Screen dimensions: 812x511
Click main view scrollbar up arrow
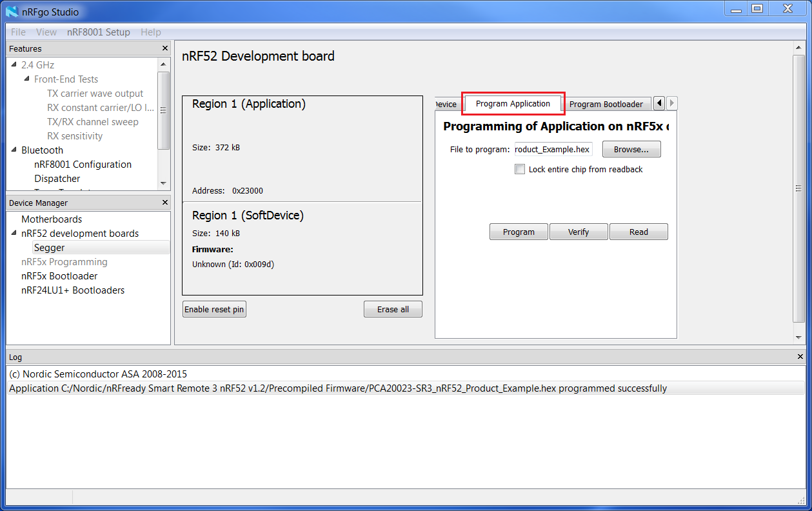click(798, 49)
